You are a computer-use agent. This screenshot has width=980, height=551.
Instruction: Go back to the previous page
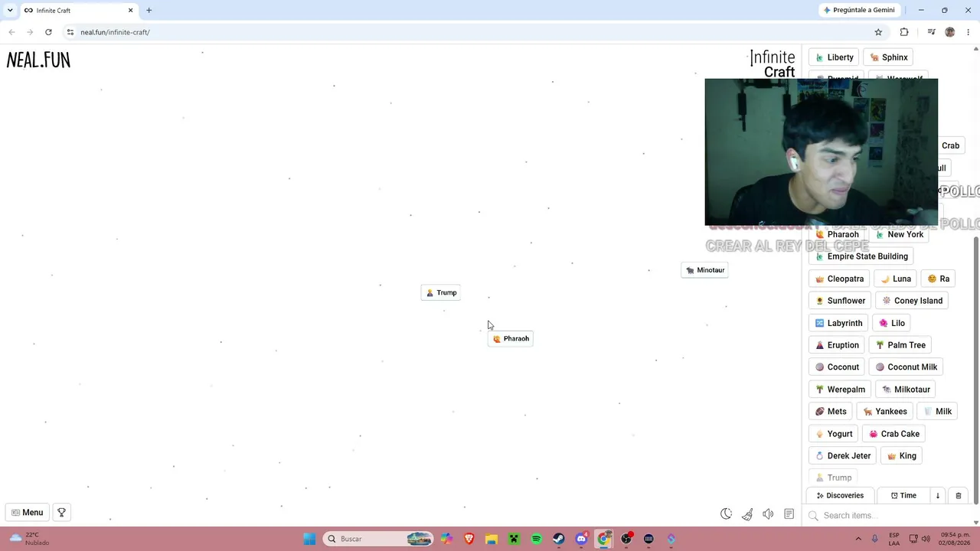tap(11, 32)
